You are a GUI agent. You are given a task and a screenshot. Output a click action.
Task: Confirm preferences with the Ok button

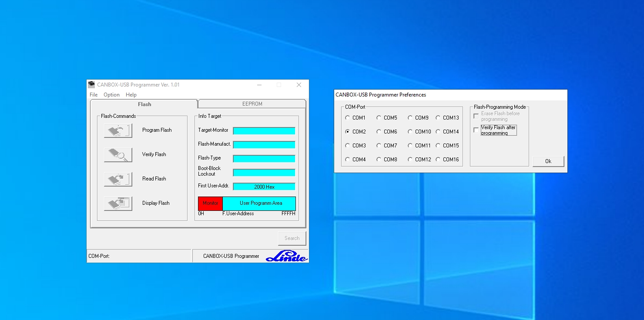(548, 161)
